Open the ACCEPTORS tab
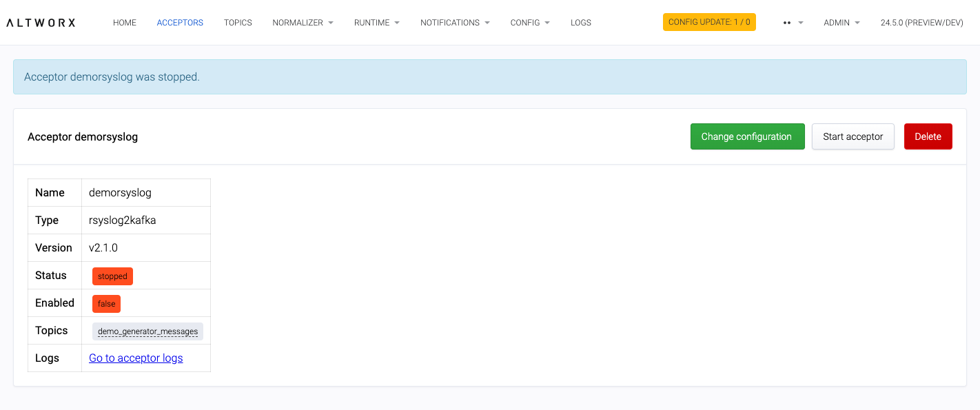Screen dimensions: 980x410 click(x=180, y=23)
